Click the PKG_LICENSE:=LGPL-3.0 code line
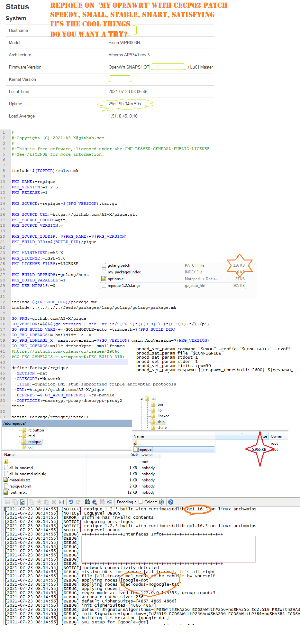Image resolution: width=300 pixels, height=644 pixels. coord(39,258)
